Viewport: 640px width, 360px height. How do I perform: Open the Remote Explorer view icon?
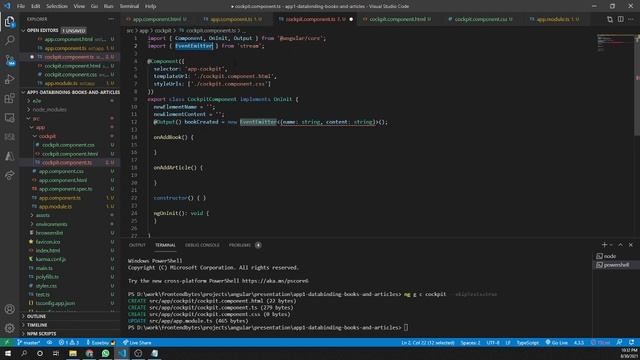[x=9, y=118]
